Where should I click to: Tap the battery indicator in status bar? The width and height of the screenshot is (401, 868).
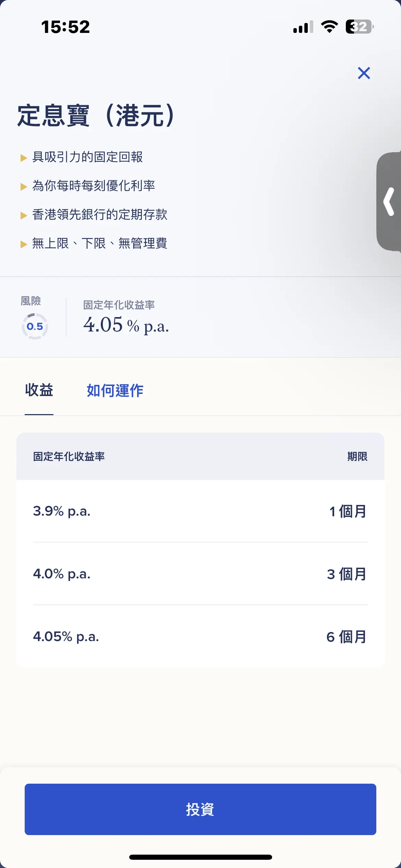[x=359, y=27]
